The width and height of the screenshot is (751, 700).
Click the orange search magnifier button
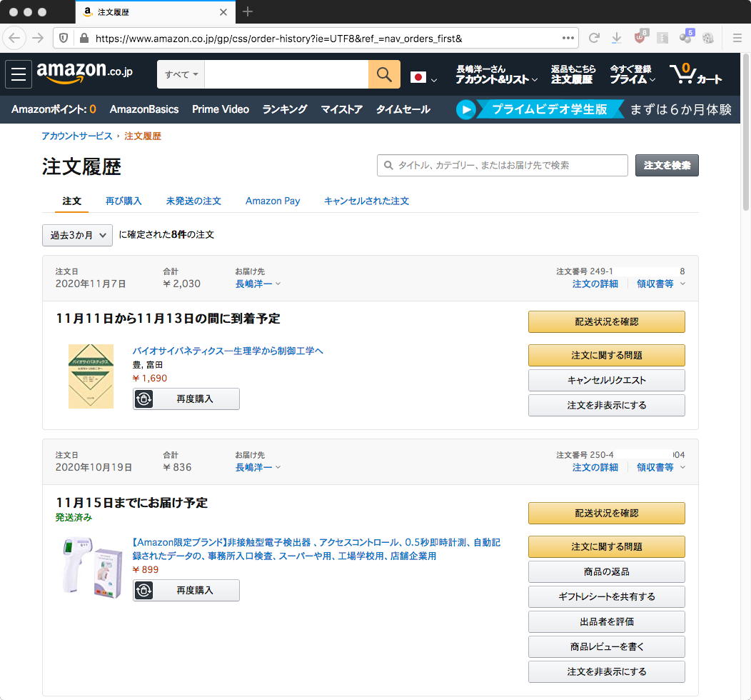(x=384, y=74)
